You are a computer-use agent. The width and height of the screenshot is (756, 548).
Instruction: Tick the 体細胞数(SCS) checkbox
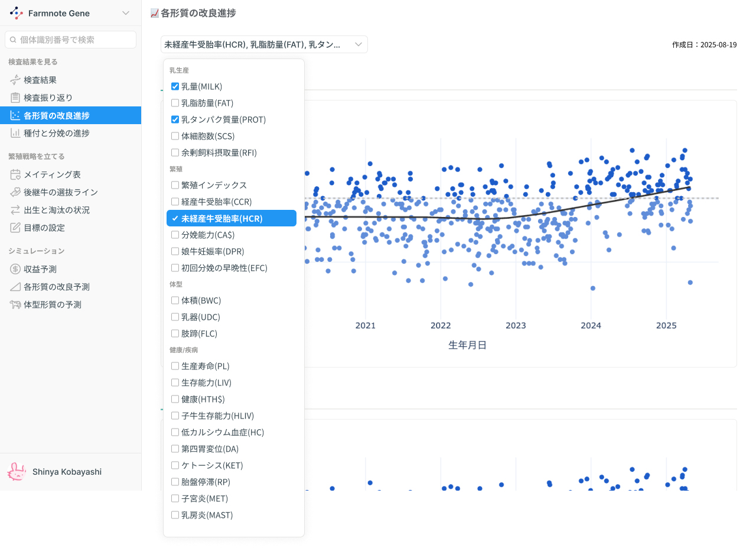(x=175, y=136)
